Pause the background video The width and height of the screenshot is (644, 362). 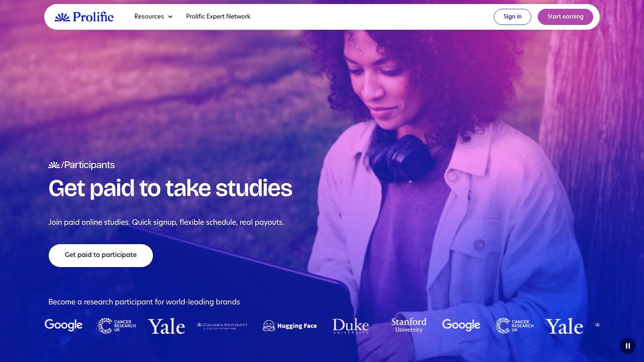627,346
